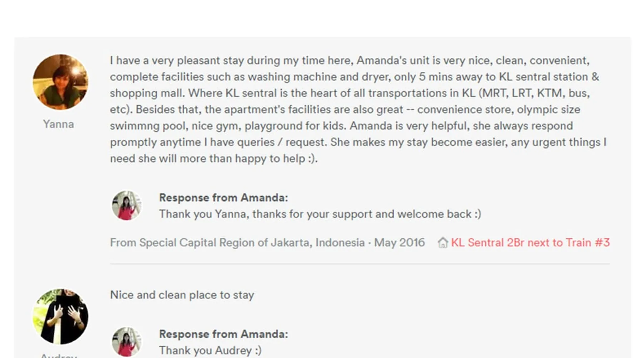Open Yanna's round profile photo

pos(60,82)
